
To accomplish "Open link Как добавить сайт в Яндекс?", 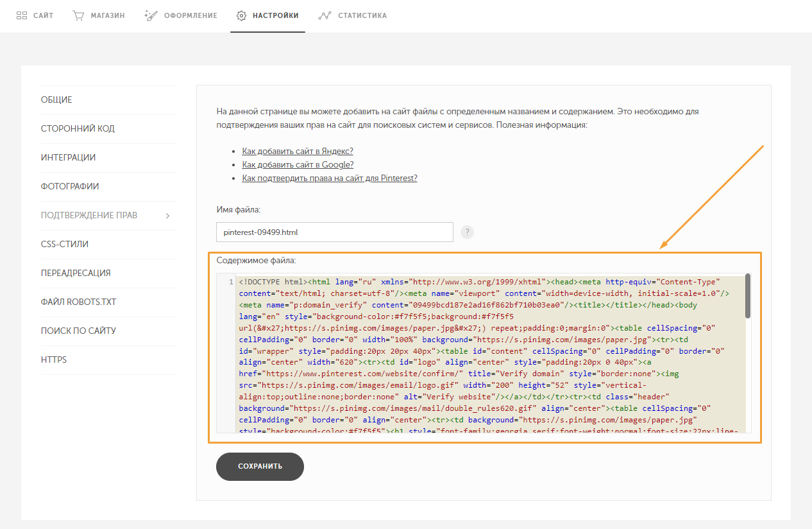I will [298, 151].
